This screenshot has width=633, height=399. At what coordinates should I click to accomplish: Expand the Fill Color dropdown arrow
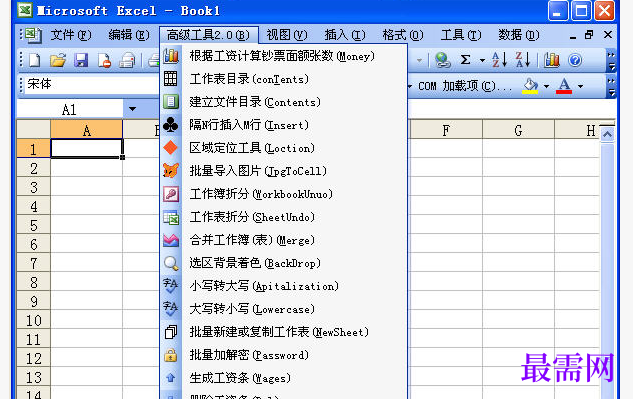[x=546, y=86]
